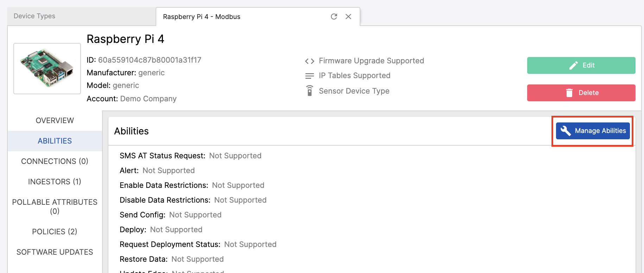The width and height of the screenshot is (644, 273).
Task: View Policies (2) section
Action: [x=55, y=232]
